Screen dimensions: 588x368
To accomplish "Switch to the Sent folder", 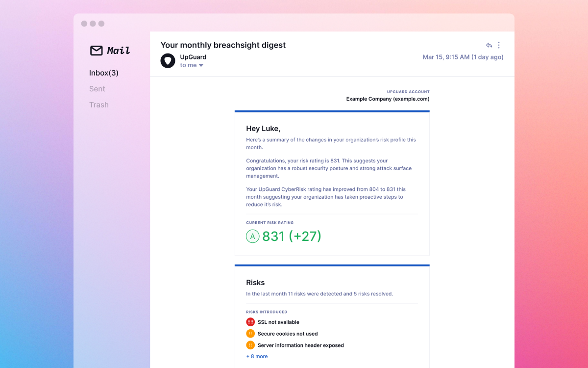I will click(97, 89).
